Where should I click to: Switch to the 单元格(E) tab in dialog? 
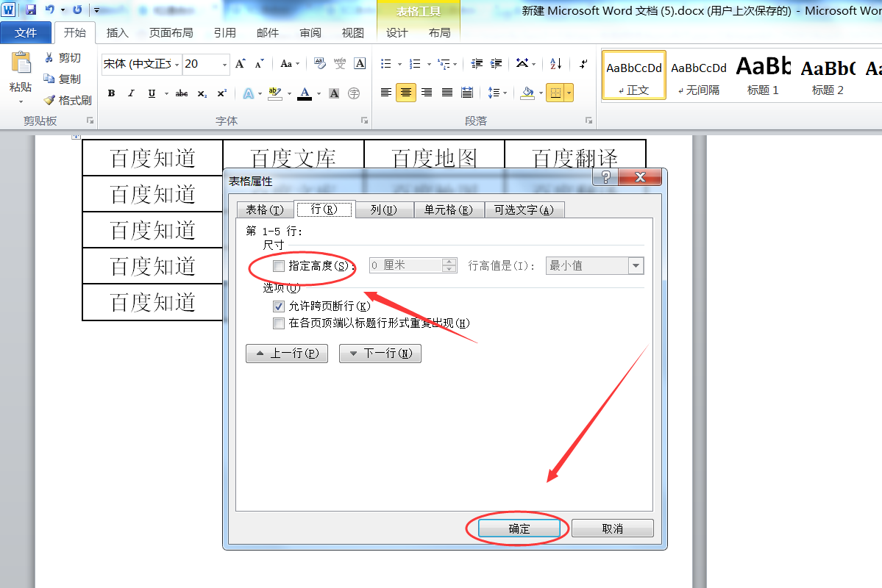tap(448, 209)
